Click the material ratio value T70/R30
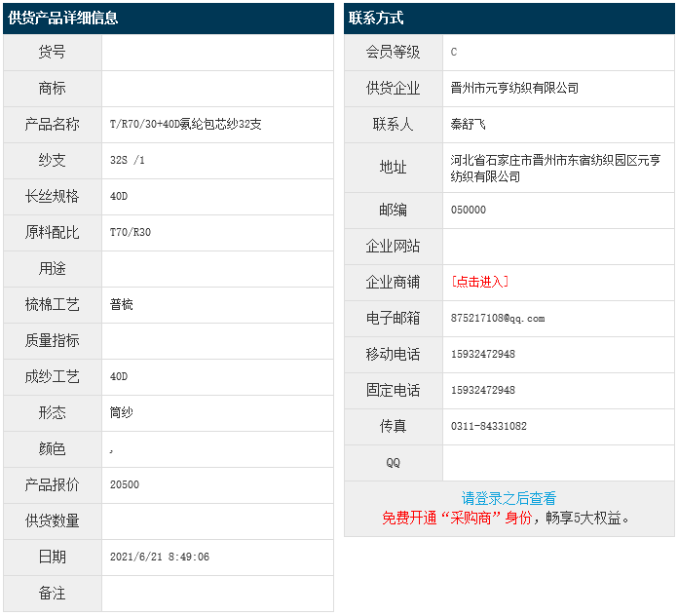Viewport: 678px width, 616px height. pos(131,232)
